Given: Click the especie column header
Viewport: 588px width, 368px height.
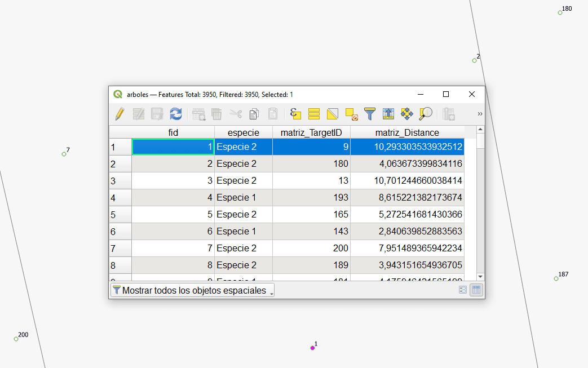Looking at the screenshot, I should tap(243, 132).
